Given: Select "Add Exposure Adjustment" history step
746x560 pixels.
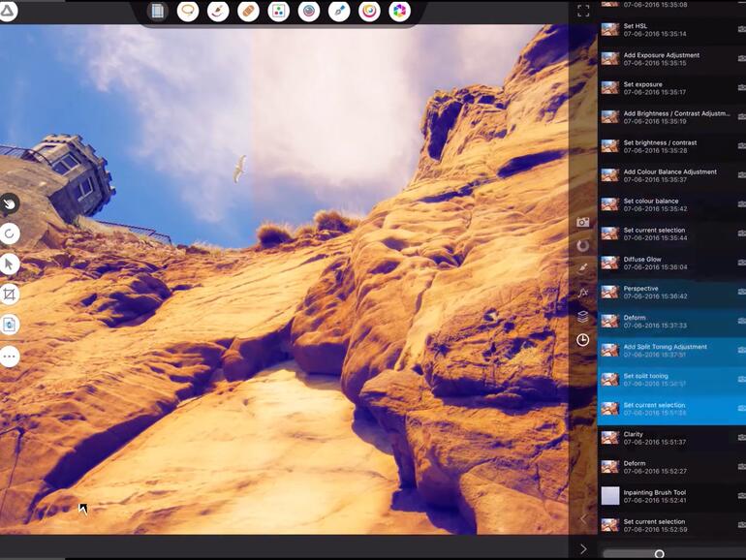Looking at the screenshot, I should tap(671, 58).
